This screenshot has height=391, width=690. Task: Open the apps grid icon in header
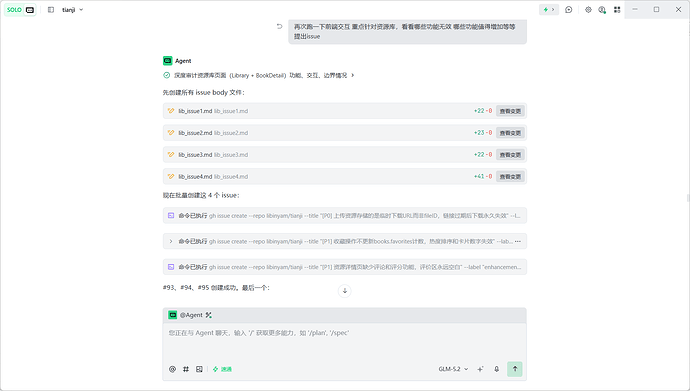pyautogui.click(x=617, y=10)
